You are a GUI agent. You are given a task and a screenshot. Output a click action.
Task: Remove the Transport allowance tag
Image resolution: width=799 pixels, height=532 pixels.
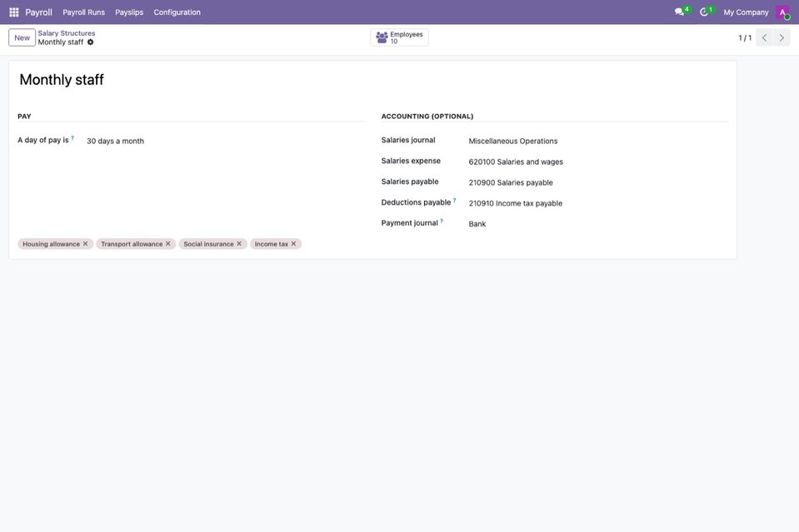(168, 244)
